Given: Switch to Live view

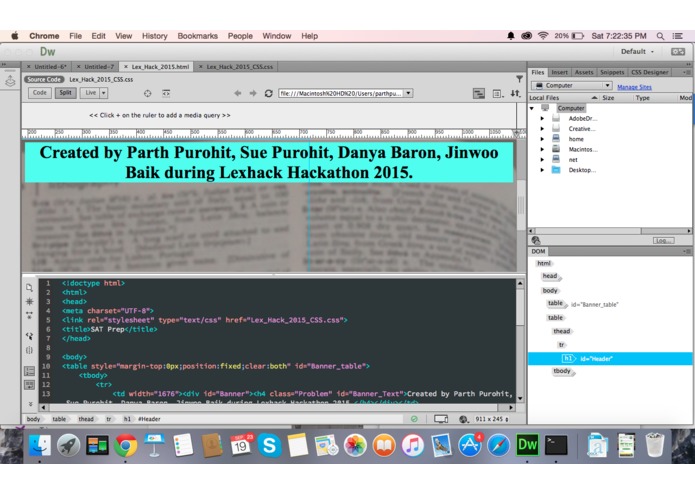Looking at the screenshot, I should (90, 93).
